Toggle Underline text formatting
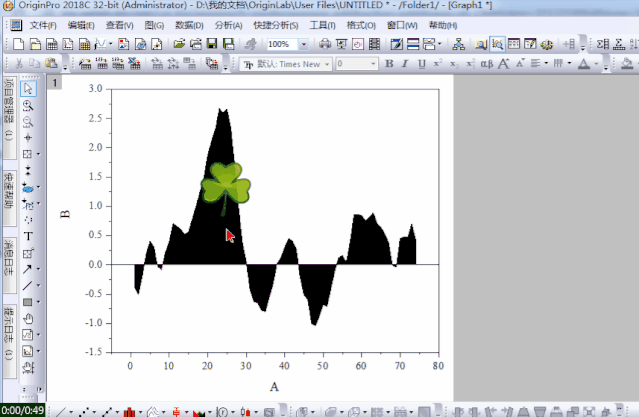 [424, 64]
